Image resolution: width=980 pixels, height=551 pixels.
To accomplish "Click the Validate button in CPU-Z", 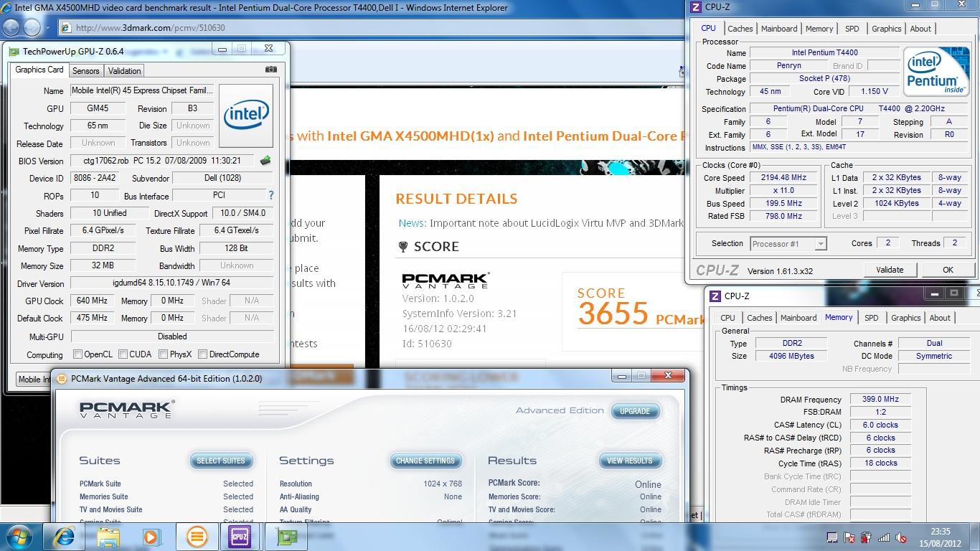I will click(x=890, y=270).
